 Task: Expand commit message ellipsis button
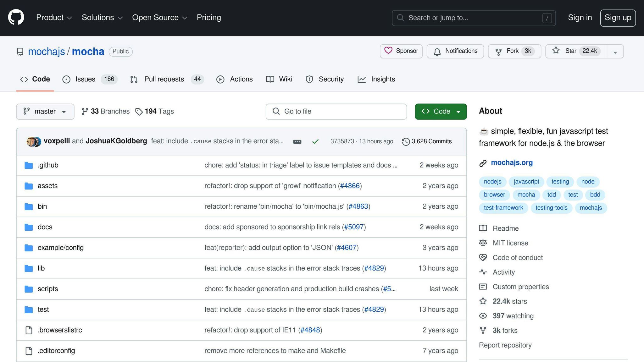(x=297, y=142)
